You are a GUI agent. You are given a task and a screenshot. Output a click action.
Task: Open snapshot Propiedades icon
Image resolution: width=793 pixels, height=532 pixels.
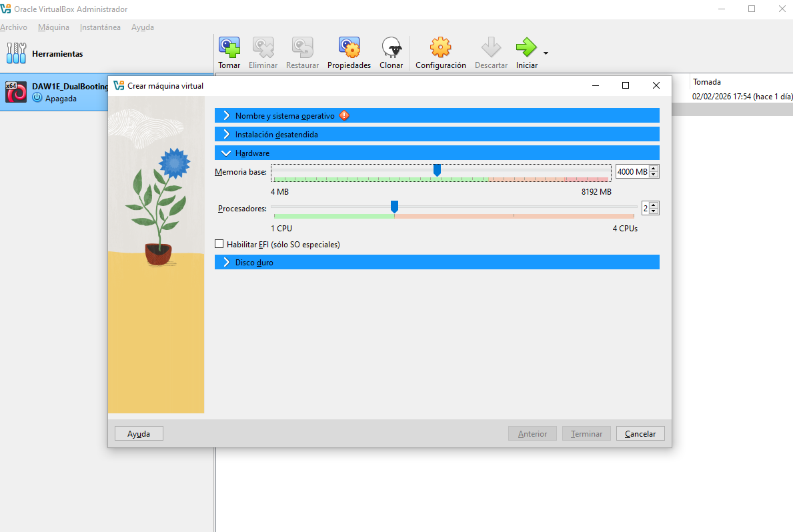tap(349, 47)
